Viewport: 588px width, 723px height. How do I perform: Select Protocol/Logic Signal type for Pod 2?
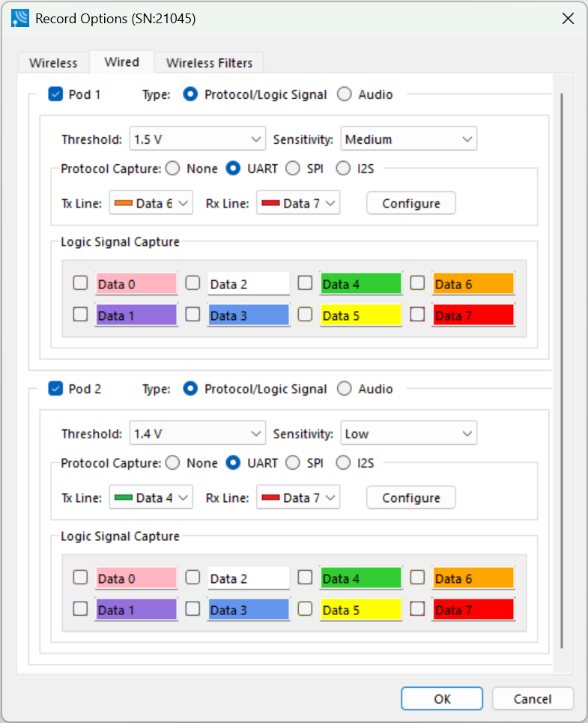coord(190,389)
